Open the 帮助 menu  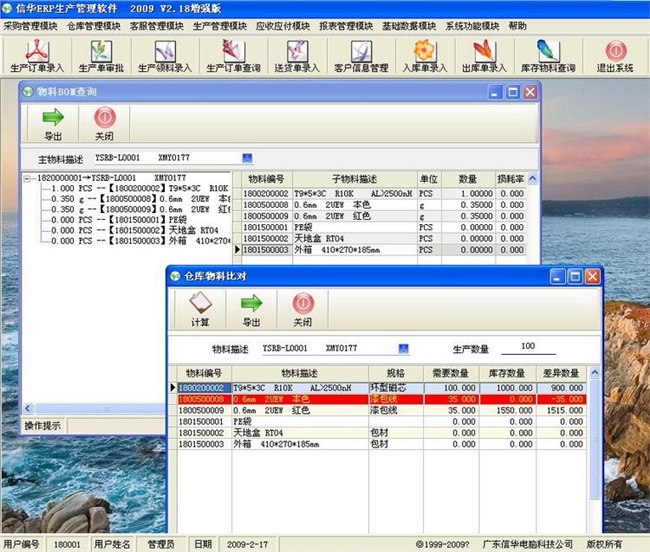pos(517,25)
